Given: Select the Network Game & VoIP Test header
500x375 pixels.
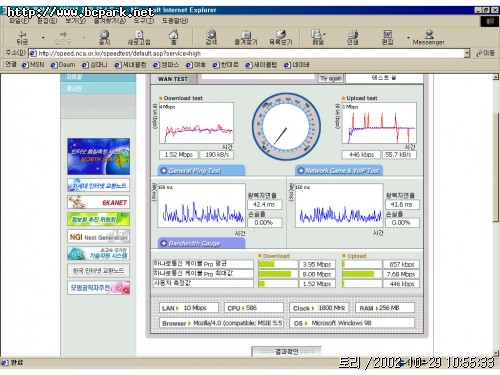Looking at the screenshot, I should [x=339, y=171].
